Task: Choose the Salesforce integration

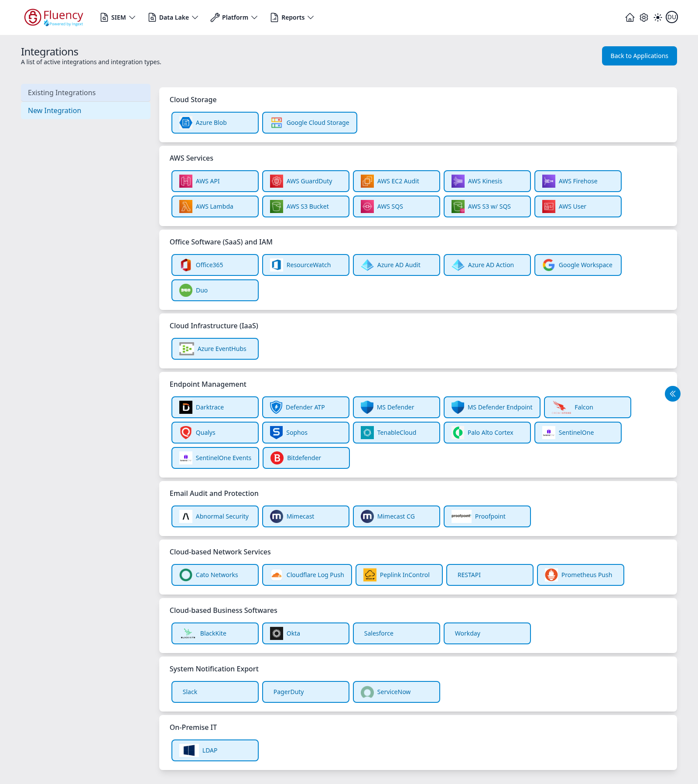Action: tap(396, 633)
